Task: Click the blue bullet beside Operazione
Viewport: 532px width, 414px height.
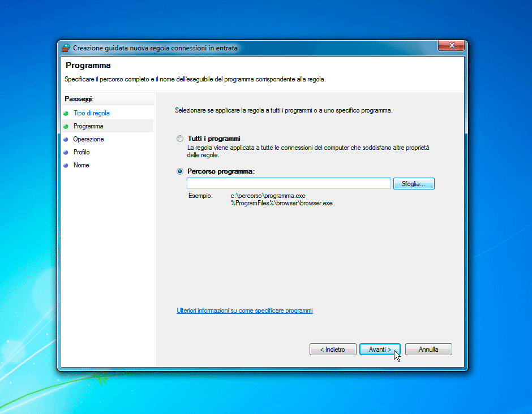Action: 66,139
